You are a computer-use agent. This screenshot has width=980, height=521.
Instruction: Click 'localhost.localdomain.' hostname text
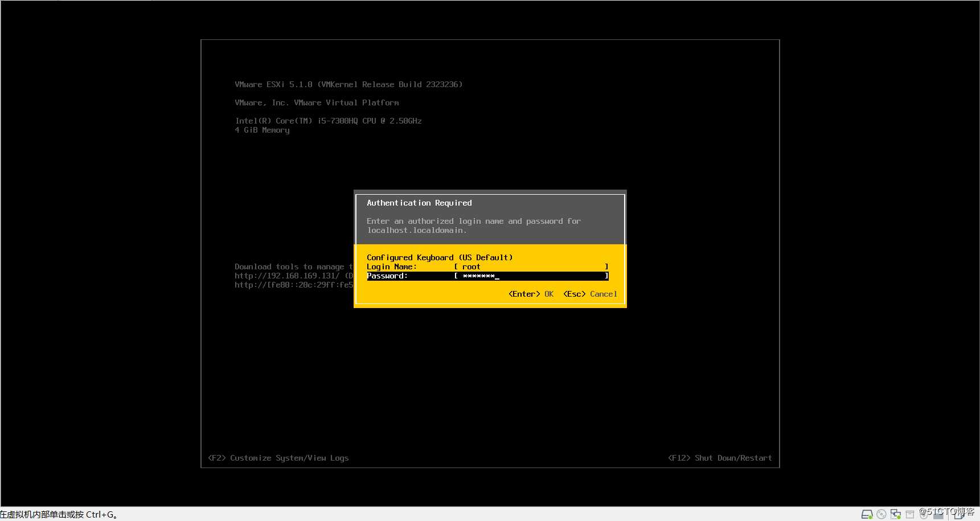417,230
